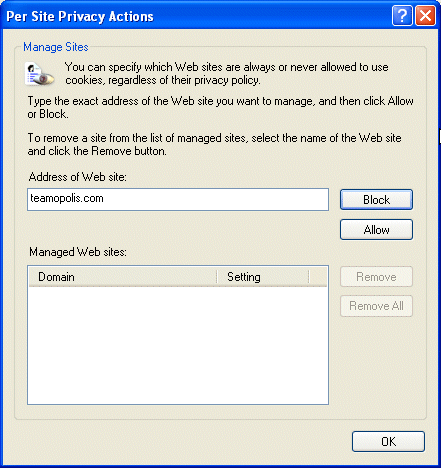Click the teamopolis.com text in the address box
Screen dimensions: 441x468
click(67, 198)
